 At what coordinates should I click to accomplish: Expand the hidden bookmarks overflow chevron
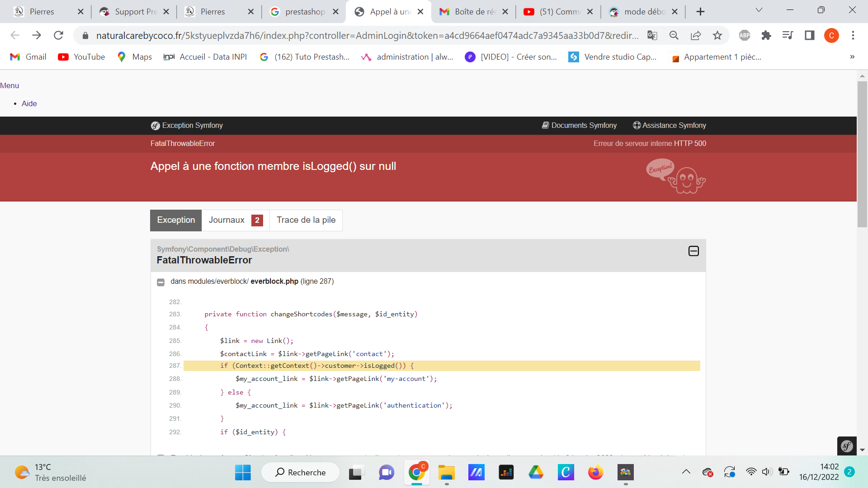(852, 57)
